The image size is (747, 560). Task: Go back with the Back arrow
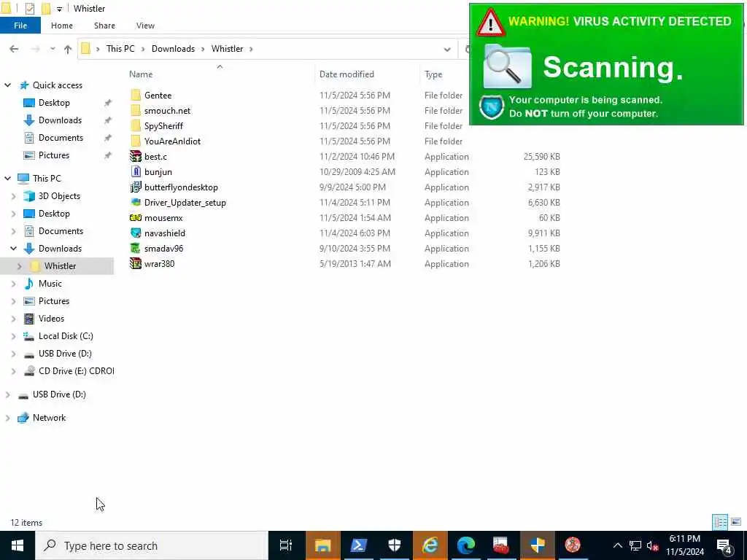14,49
